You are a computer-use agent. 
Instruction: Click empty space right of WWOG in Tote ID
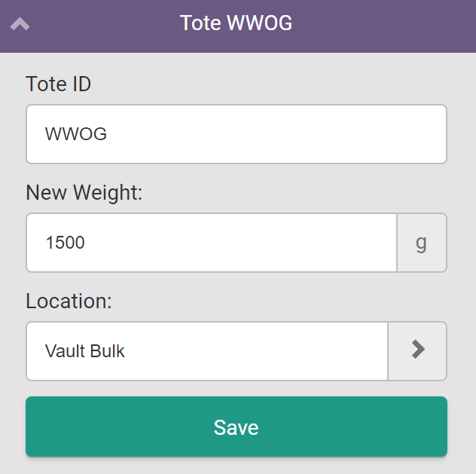coord(286,134)
